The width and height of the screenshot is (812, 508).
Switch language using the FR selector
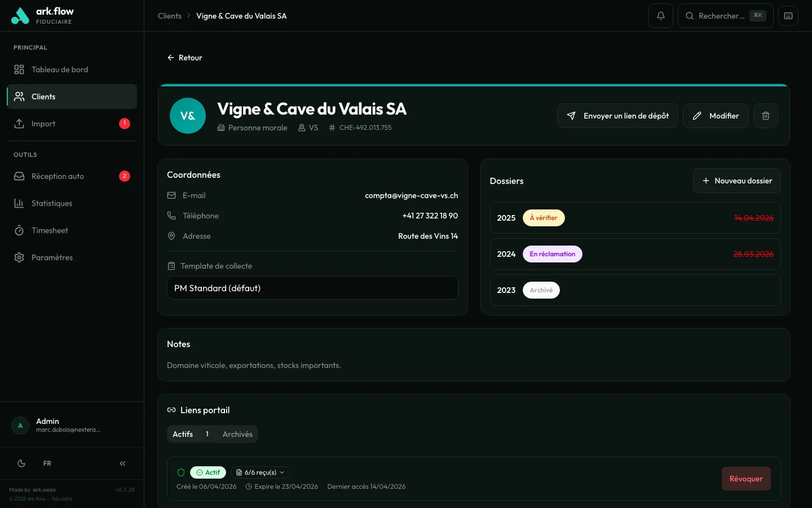pyautogui.click(x=47, y=463)
